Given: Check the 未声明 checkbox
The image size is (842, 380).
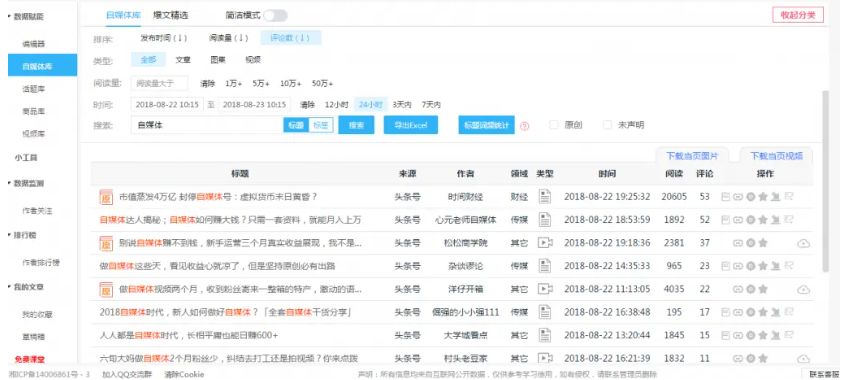Looking at the screenshot, I should [607, 125].
